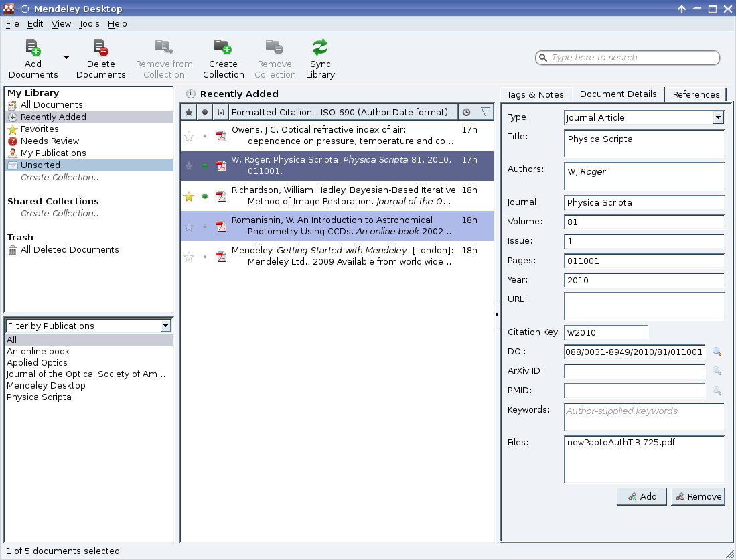The width and height of the screenshot is (736, 560).
Task: Favorite the Getting Started with Mendeley document
Action: (x=189, y=257)
